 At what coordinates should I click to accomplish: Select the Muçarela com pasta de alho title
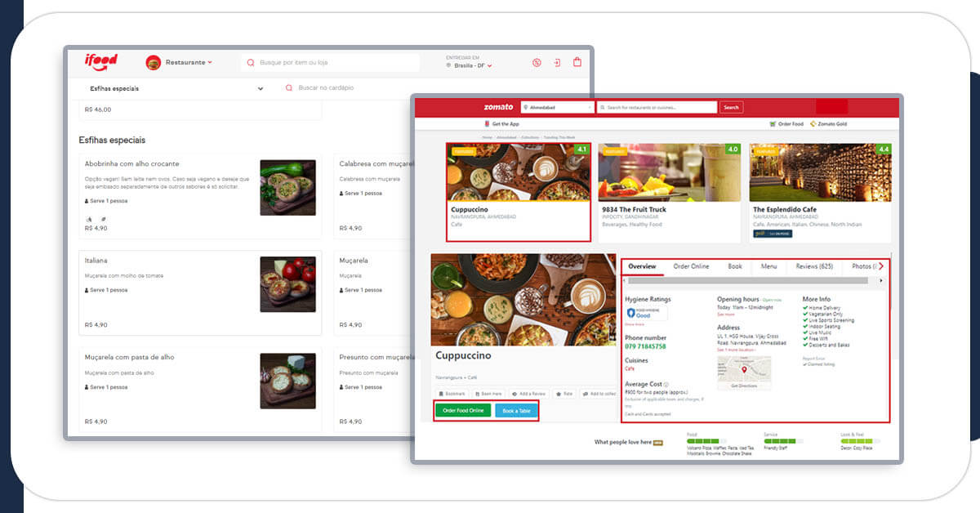point(129,357)
